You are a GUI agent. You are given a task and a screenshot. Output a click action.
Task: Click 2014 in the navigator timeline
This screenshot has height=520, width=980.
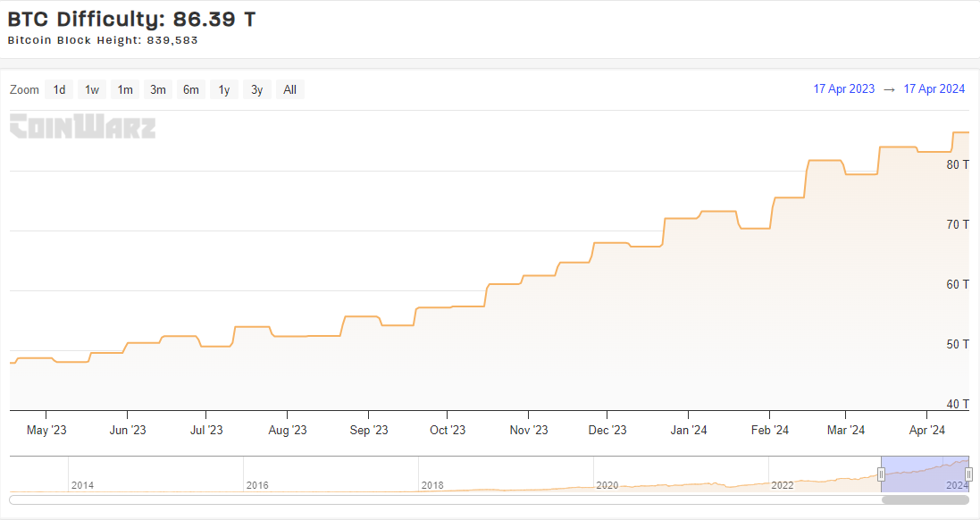tap(82, 485)
